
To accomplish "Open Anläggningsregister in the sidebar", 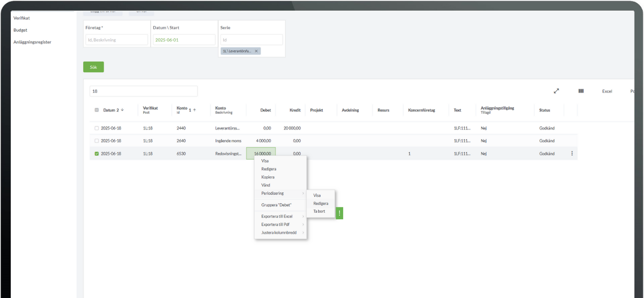I will pyautogui.click(x=33, y=42).
